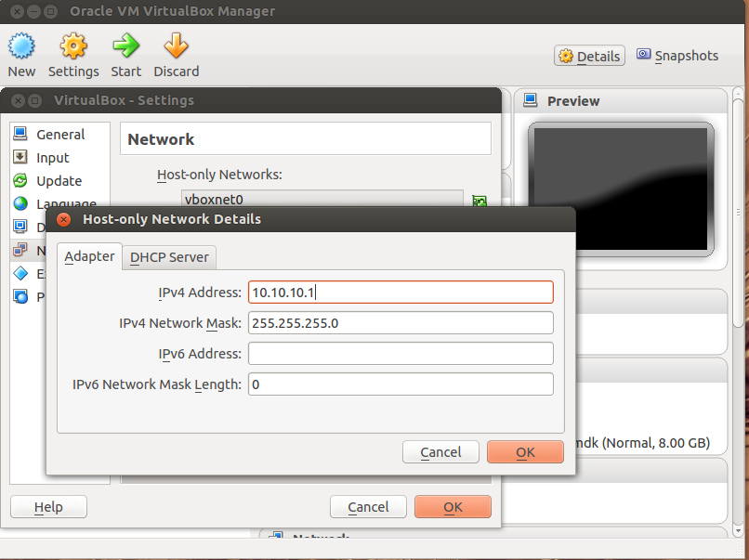Switch to Details view button

pos(589,56)
